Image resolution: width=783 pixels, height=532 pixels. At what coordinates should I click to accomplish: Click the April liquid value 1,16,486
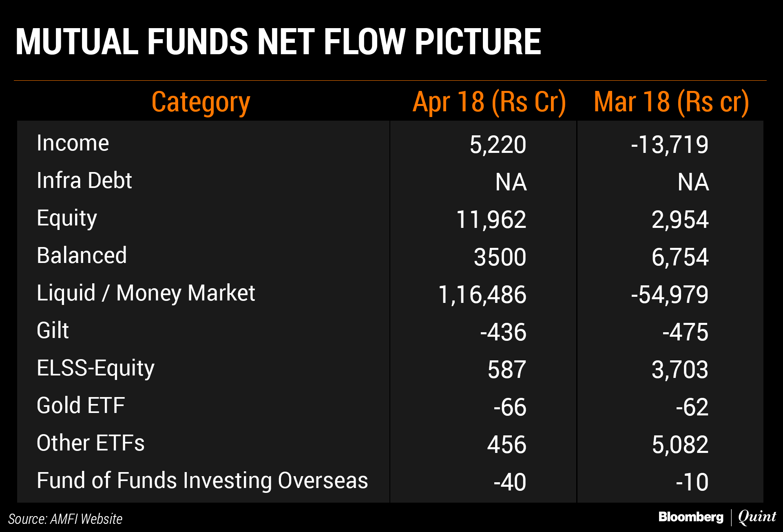(482, 295)
